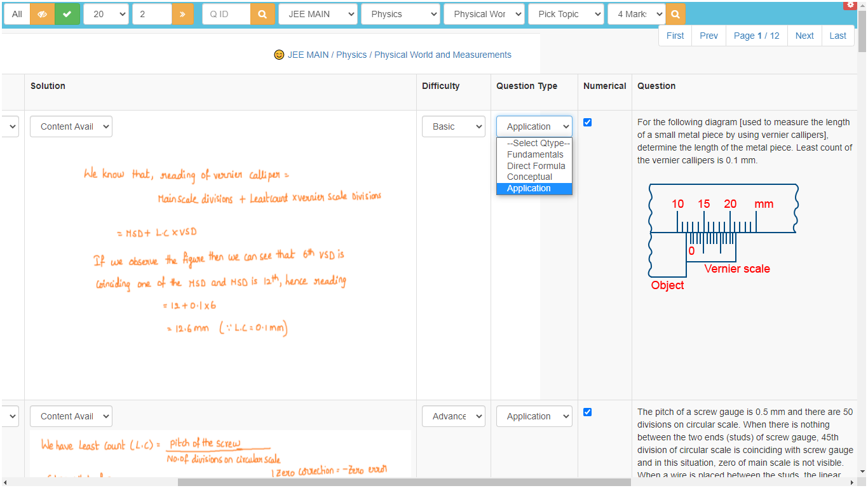Image resolution: width=868 pixels, height=488 pixels.
Task: Click the double-chevron go button
Action: [182, 14]
